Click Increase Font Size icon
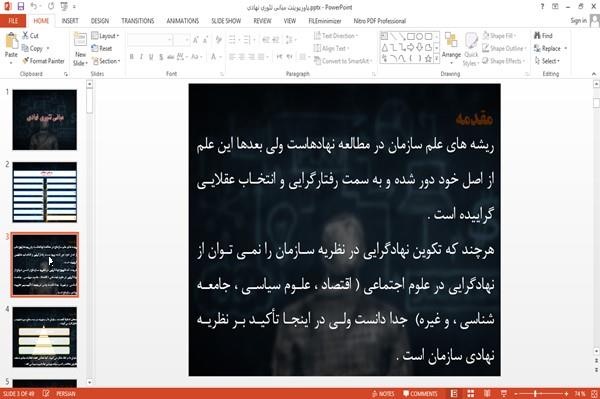 click(x=196, y=40)
